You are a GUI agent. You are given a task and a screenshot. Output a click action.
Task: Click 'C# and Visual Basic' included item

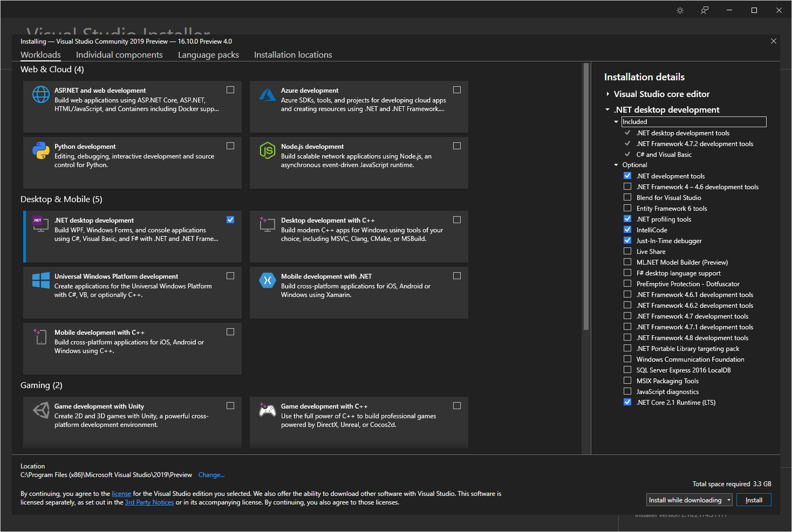coord(664,155)
